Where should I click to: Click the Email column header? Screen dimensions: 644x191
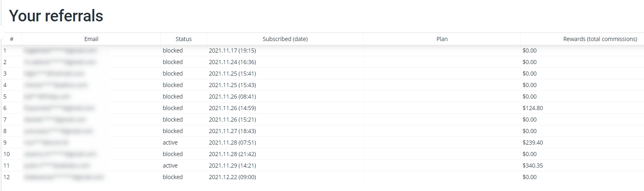[x=91, y=39]
